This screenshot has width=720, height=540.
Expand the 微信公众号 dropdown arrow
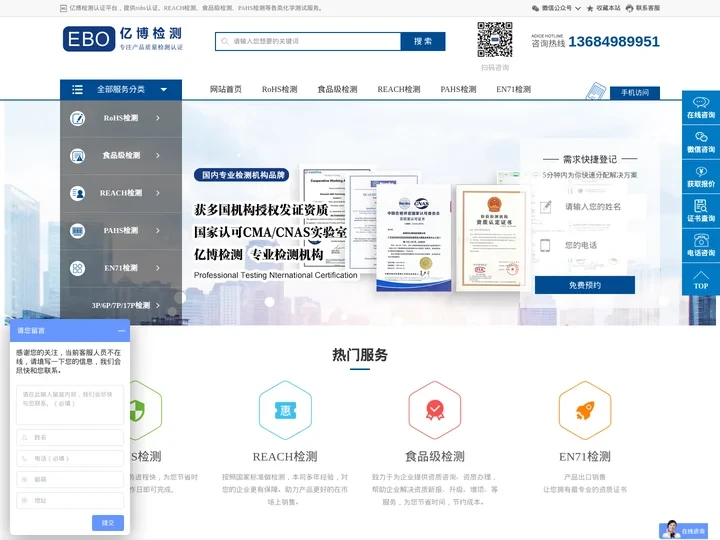pos(578,8)
